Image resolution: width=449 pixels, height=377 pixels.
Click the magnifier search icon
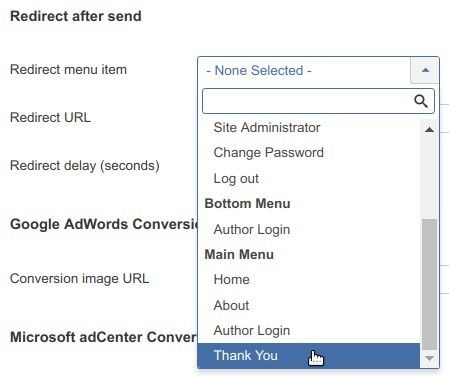(x=421, y=101)
